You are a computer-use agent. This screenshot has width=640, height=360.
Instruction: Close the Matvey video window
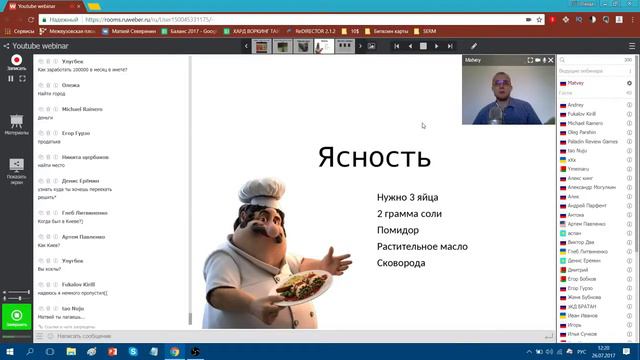pyautogui.click(x=551, y=60)
